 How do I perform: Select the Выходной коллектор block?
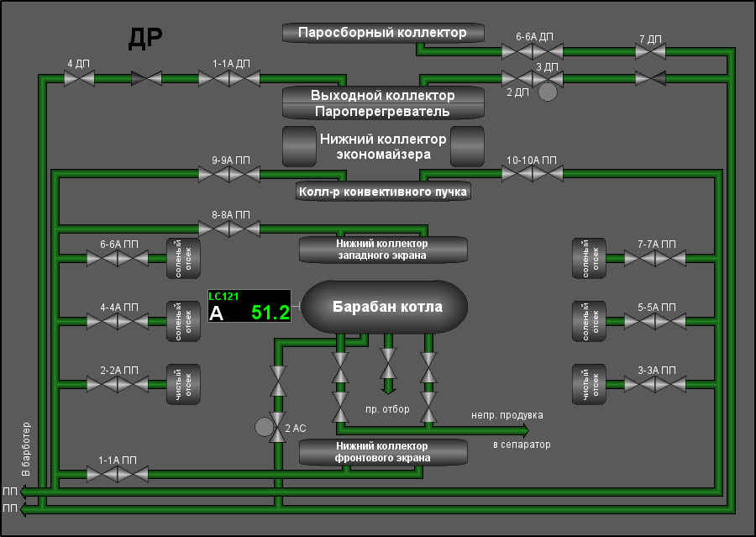(383, 95)
